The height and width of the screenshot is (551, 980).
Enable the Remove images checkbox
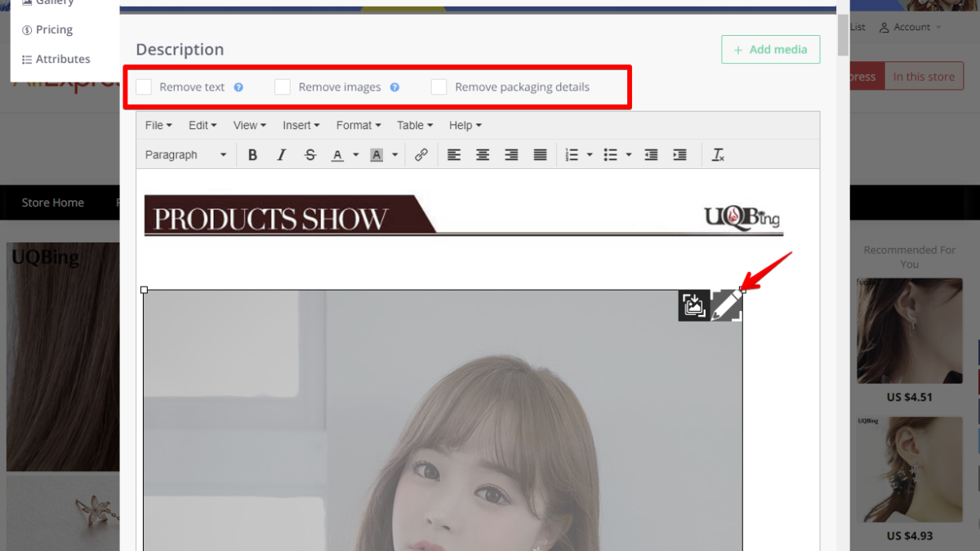(283, 87)
